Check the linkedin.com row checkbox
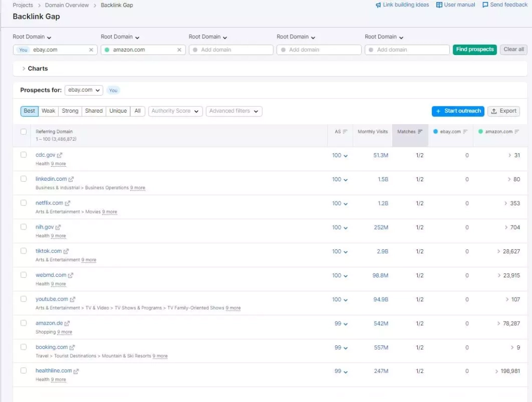Viewport: 532px width, 402px height. 23,179
